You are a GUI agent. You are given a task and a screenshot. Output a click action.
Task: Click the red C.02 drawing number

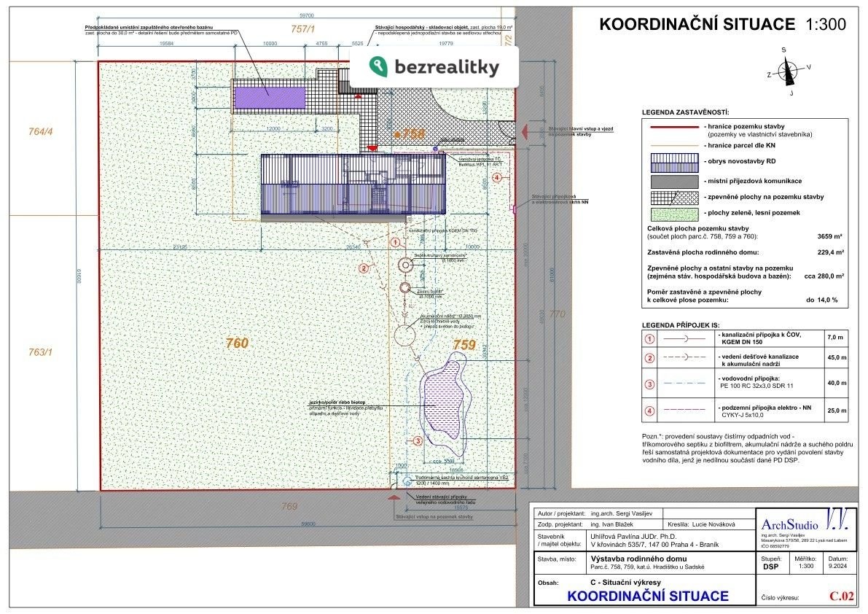click(841, 596)
